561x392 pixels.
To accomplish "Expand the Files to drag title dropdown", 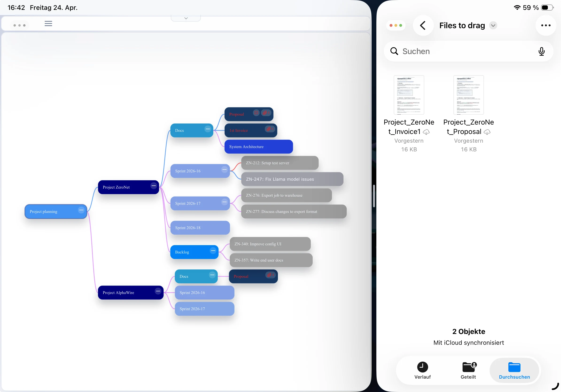I will tap(493, 25).
